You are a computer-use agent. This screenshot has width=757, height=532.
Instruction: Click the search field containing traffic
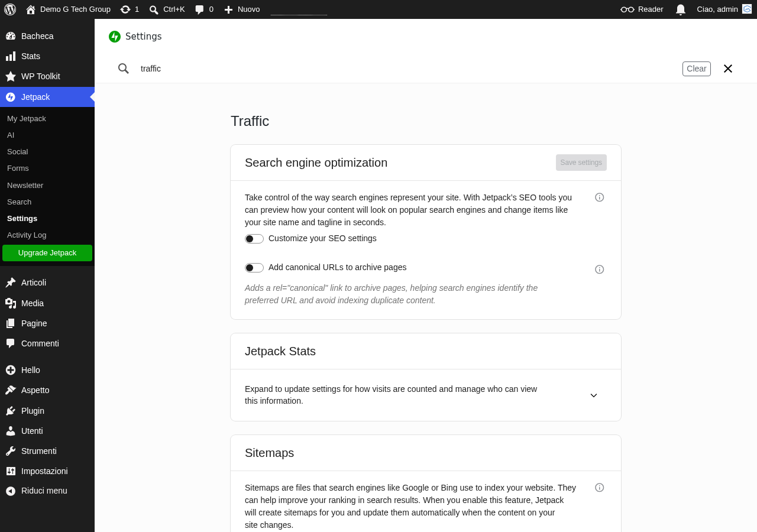pyautogui.click(x=408, y=69)
